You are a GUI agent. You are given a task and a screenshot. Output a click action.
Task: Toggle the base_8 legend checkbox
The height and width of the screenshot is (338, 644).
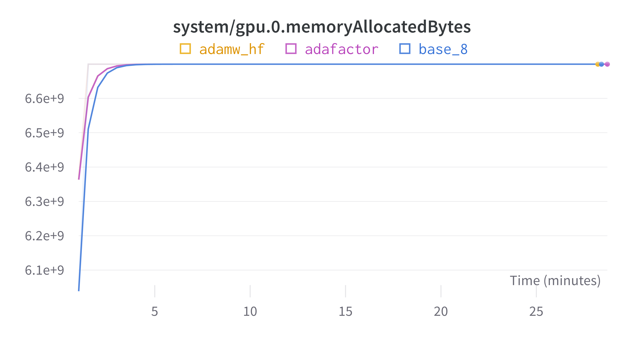405,49
